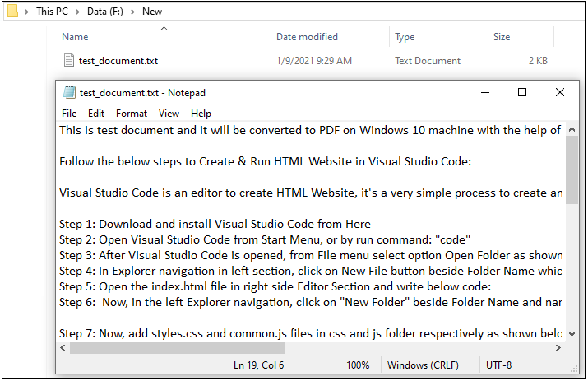This screenshot has height=381, width=588.
Task: Click the 'Step 4: In Explorer navigation' line
Action: click(x=310, y=271)
